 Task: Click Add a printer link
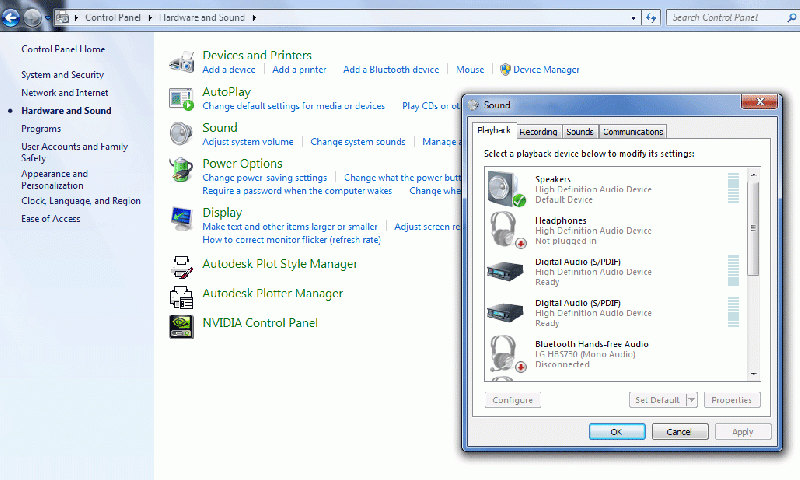pos(299,69)
